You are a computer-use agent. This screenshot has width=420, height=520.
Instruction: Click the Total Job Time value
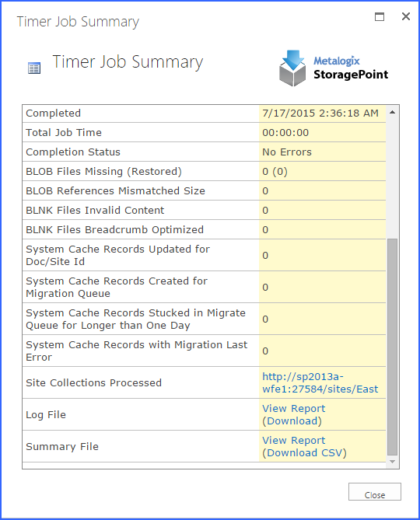pyautogui.click(x=285, y=133)
